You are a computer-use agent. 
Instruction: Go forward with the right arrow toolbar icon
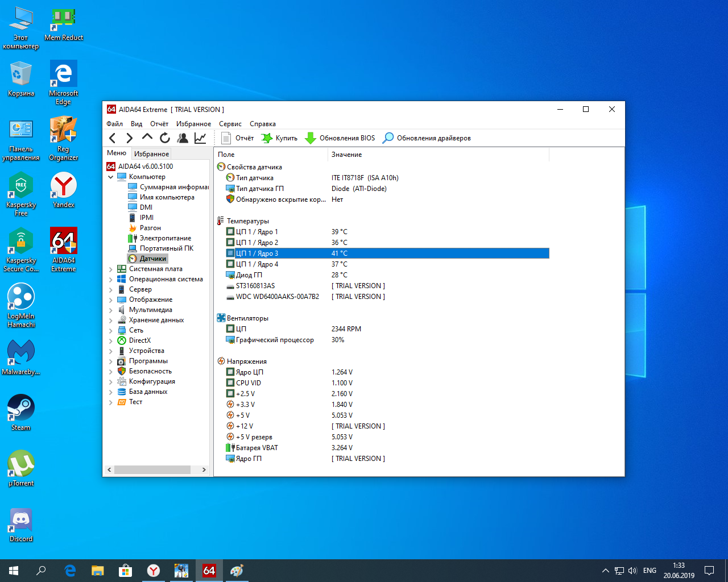[130, 138]
